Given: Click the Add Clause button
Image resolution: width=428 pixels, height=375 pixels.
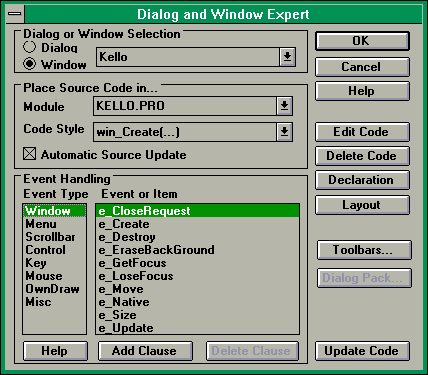Looking at the screenshot, I should 145,351.
